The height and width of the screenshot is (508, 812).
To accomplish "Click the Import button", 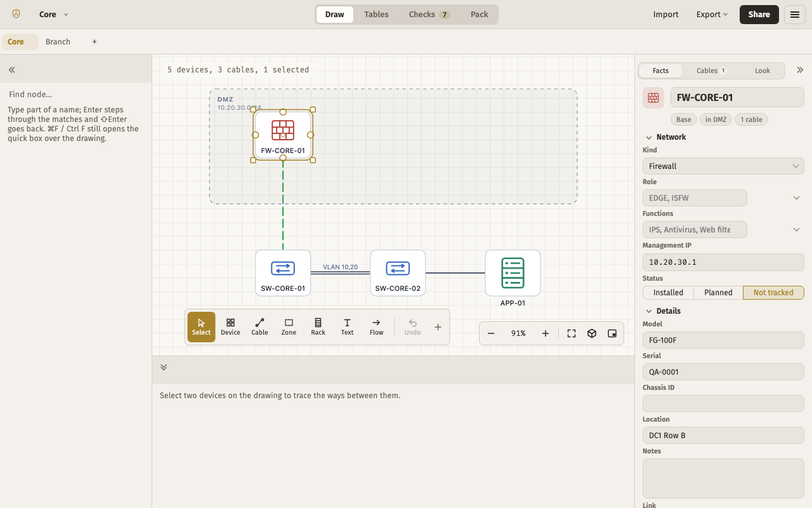I will 666,15.
